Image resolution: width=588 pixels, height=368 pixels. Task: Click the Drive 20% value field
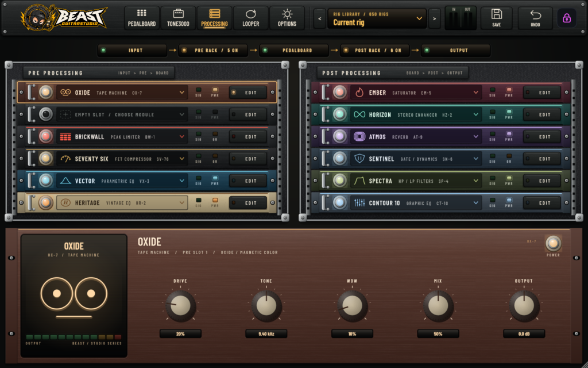pyautogui.click(x=180, y=333)
